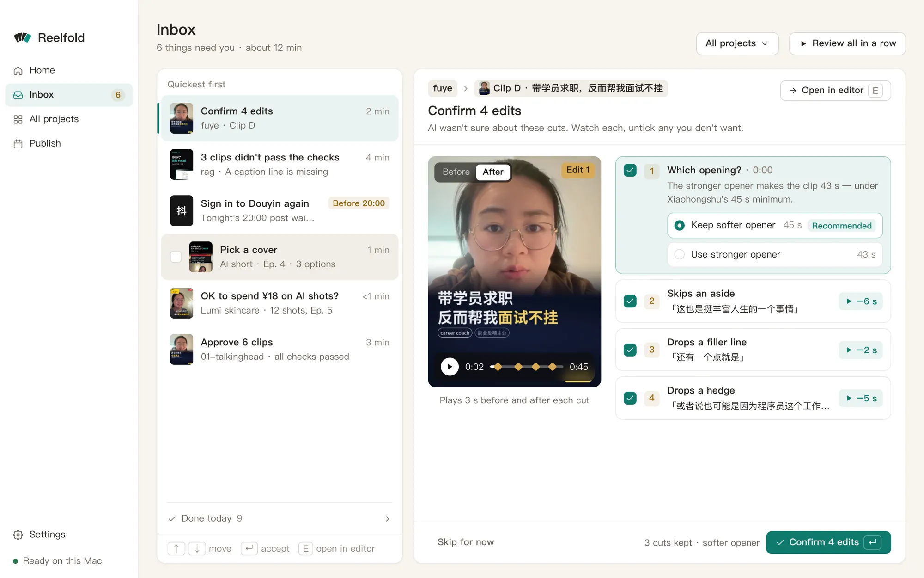The height and width of the screenshot is (578, 924).
Task: Preview the −6 s cut
Action: click(x=861, y=301)
